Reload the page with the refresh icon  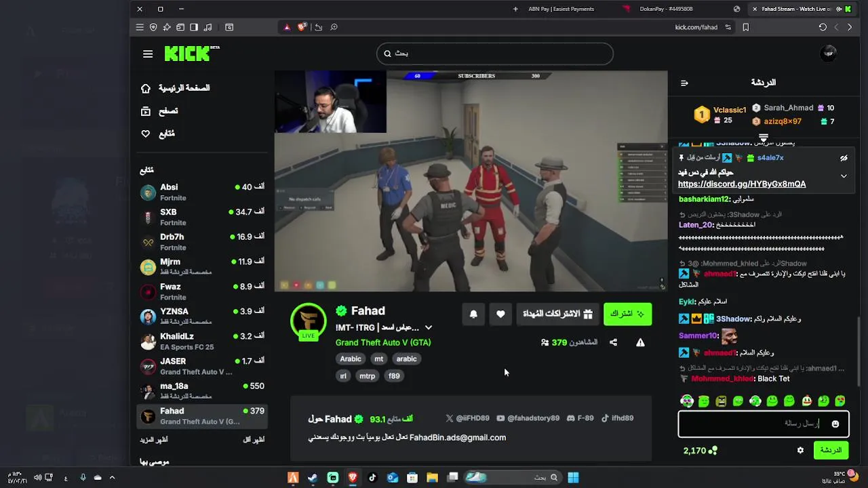823,27
